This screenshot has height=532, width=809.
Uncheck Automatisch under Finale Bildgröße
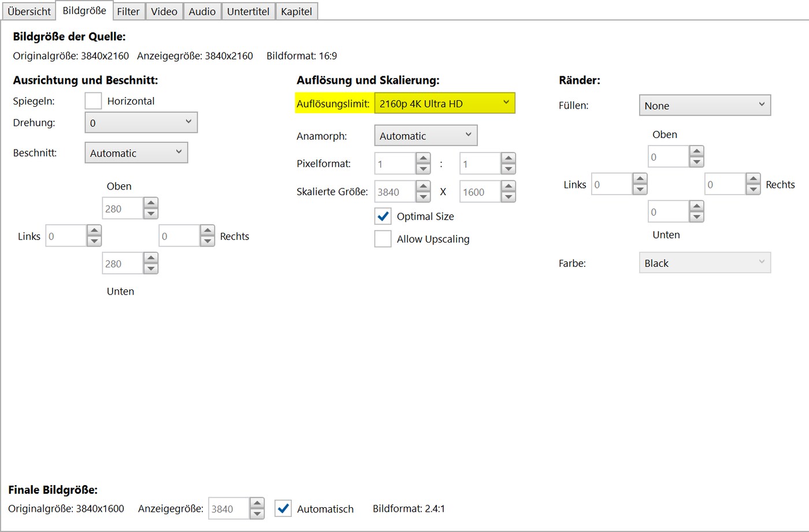(283, 509)
